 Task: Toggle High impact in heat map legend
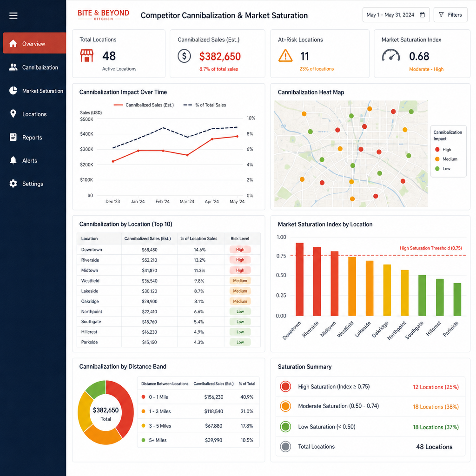(x=443, y=149)
